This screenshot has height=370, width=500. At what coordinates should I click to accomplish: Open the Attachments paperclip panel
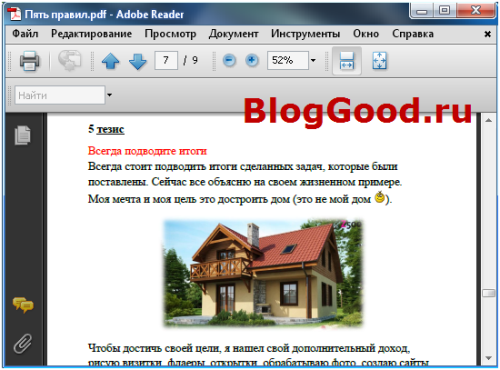[x=23, y=344]
